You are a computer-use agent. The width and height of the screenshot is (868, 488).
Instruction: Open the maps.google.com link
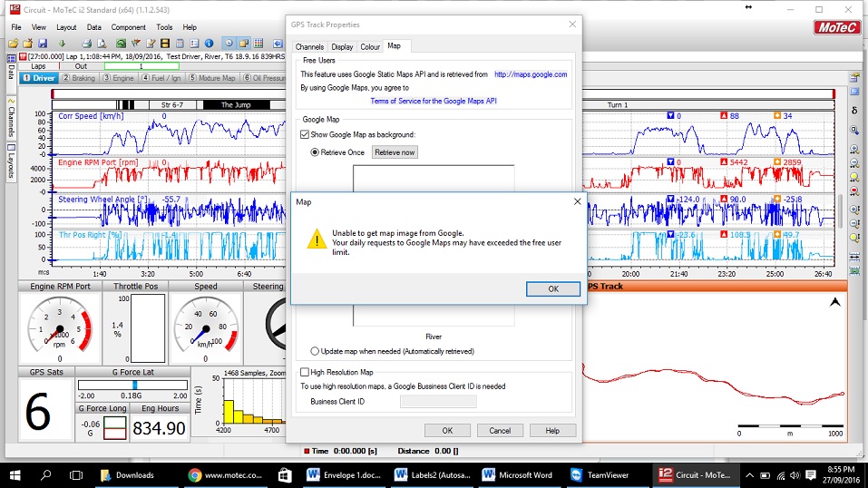click(x=531, y=74)
